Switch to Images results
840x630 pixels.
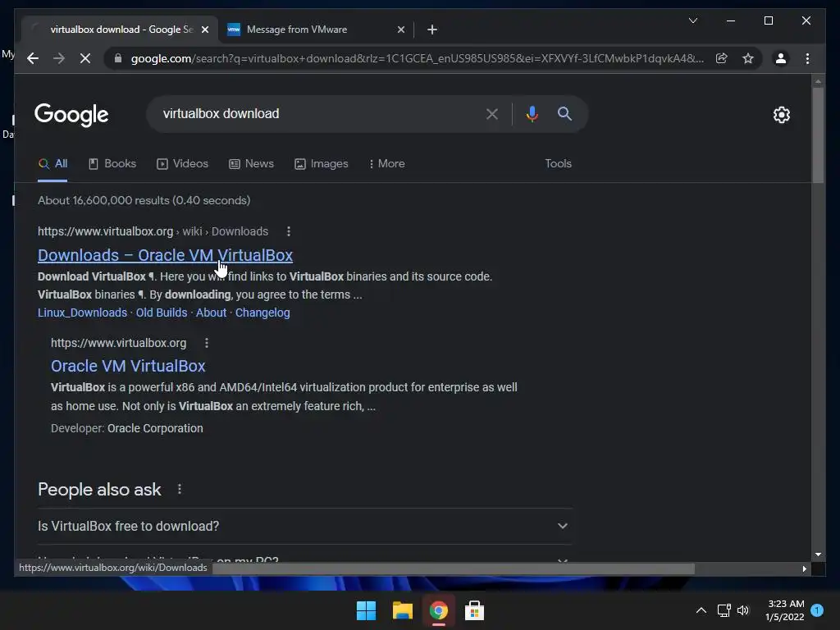click(322, 164)
